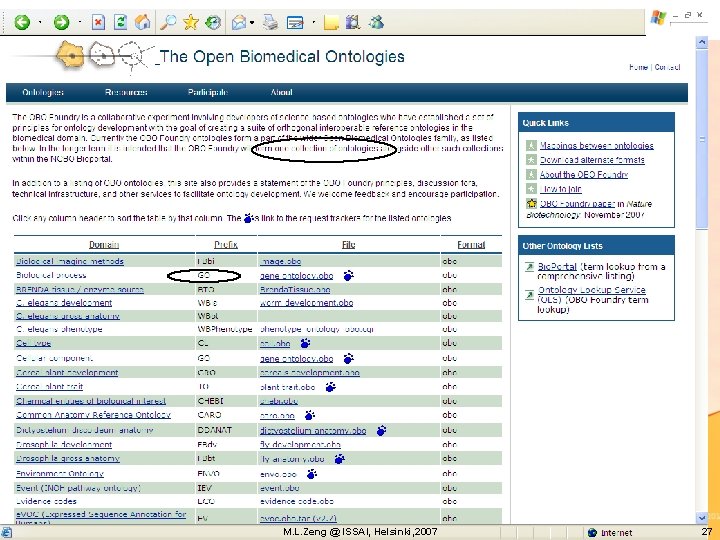Sort the table by the Prefix header
Viewport: 720px width, 540px height.
click(x=226, y=245)
